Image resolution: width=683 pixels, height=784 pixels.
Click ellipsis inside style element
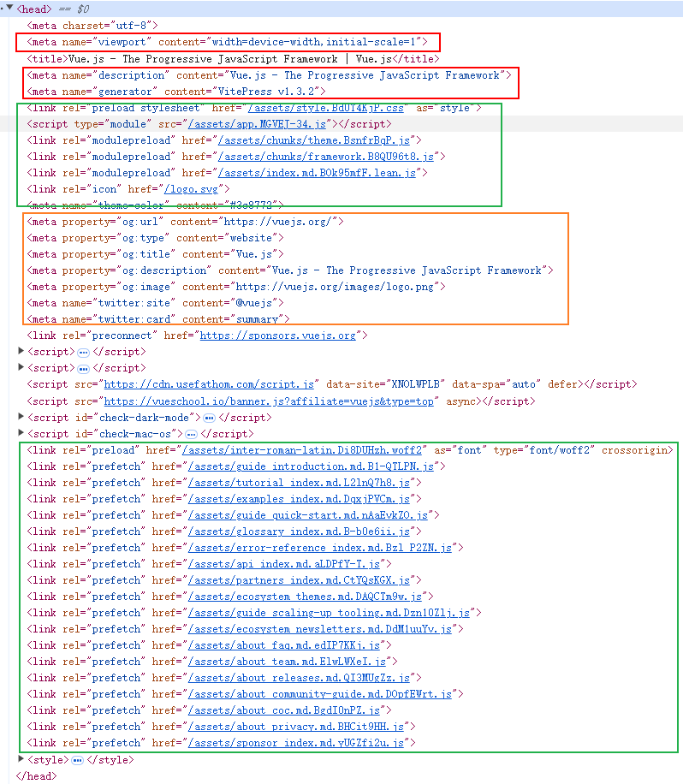point(78,761)
